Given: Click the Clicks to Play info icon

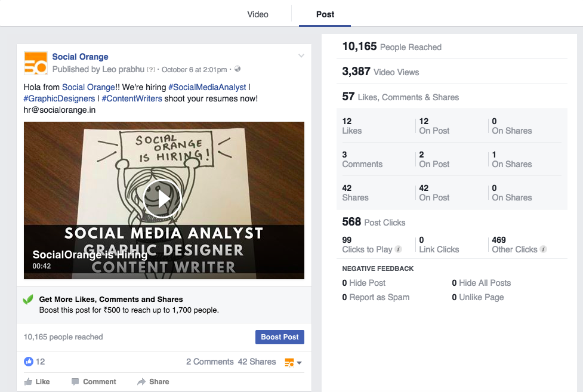Looking at the screenshot, I should coord(398,249).
